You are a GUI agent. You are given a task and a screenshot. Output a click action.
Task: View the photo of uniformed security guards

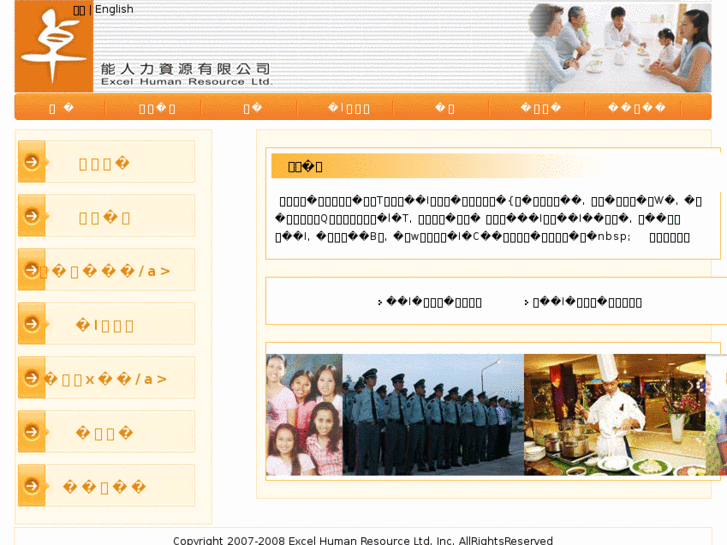pyautogui.click(x=433, y=415)
